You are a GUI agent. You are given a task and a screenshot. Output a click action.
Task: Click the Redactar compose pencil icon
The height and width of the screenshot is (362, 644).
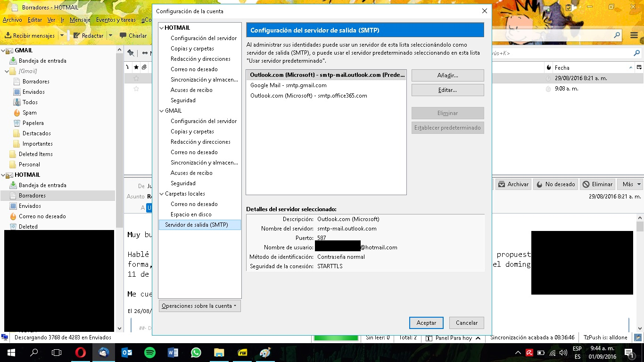[76, 35]
